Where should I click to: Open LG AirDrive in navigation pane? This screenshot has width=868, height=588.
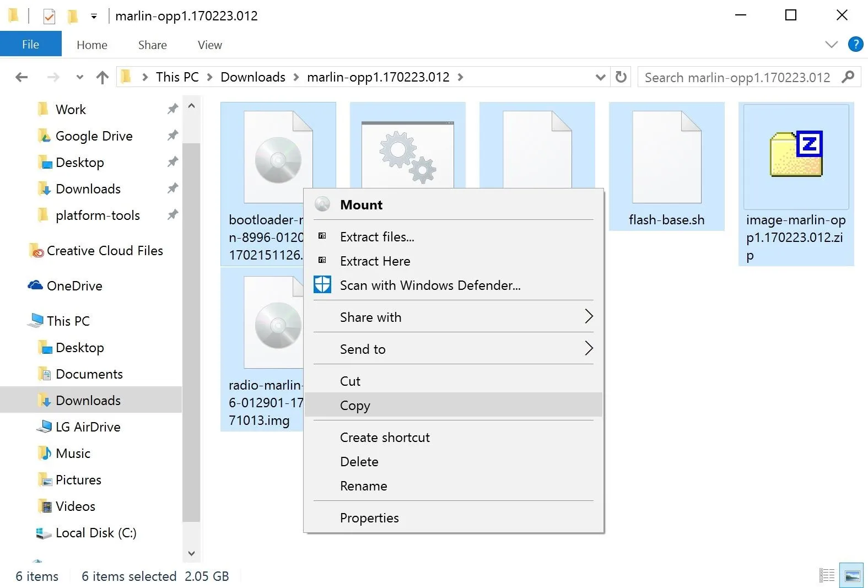[88, 427]
